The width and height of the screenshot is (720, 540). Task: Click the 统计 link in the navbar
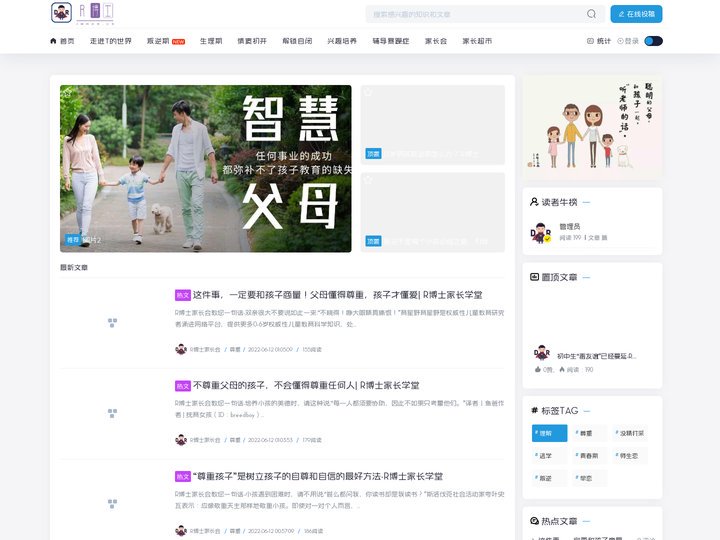(604, 41)
